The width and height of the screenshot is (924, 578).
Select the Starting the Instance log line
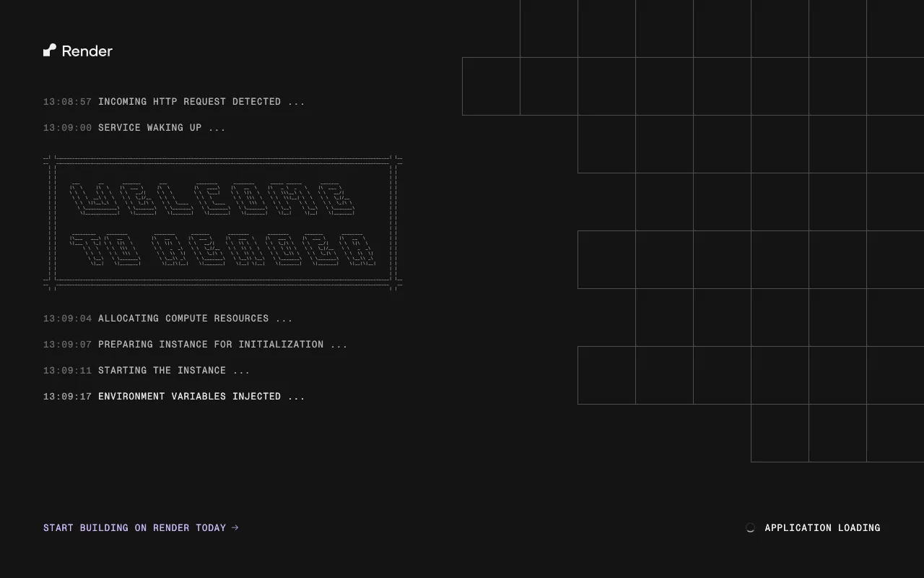click(147, 371)
